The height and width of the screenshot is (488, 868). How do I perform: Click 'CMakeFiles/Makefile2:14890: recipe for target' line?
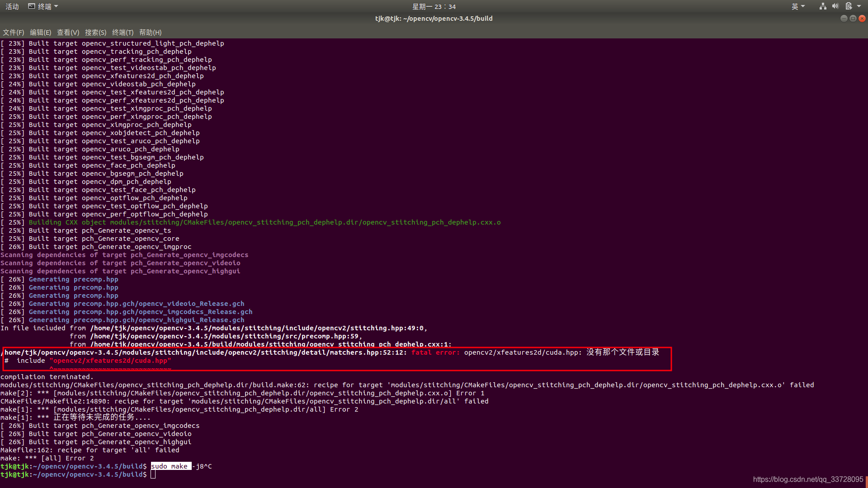coord(244,401)
